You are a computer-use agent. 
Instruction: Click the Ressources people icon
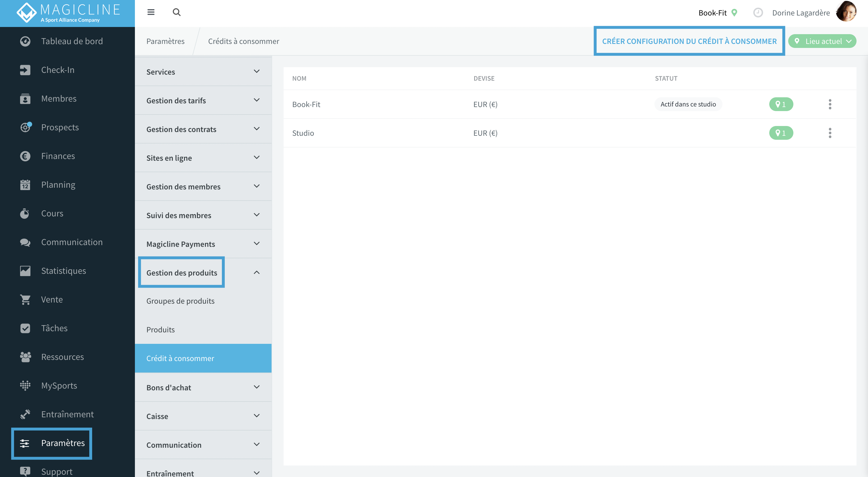[25, 357]
